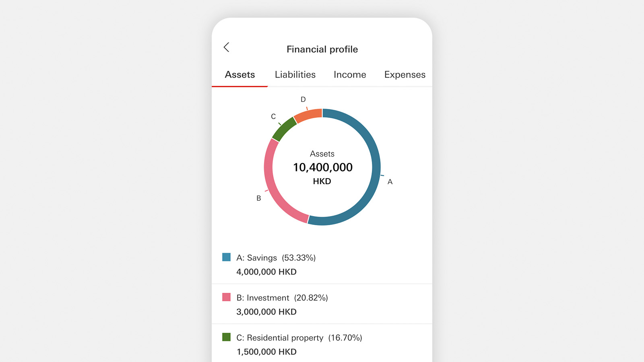Go back using the back arrow
The image size is (644, 362).
(227, 47)
